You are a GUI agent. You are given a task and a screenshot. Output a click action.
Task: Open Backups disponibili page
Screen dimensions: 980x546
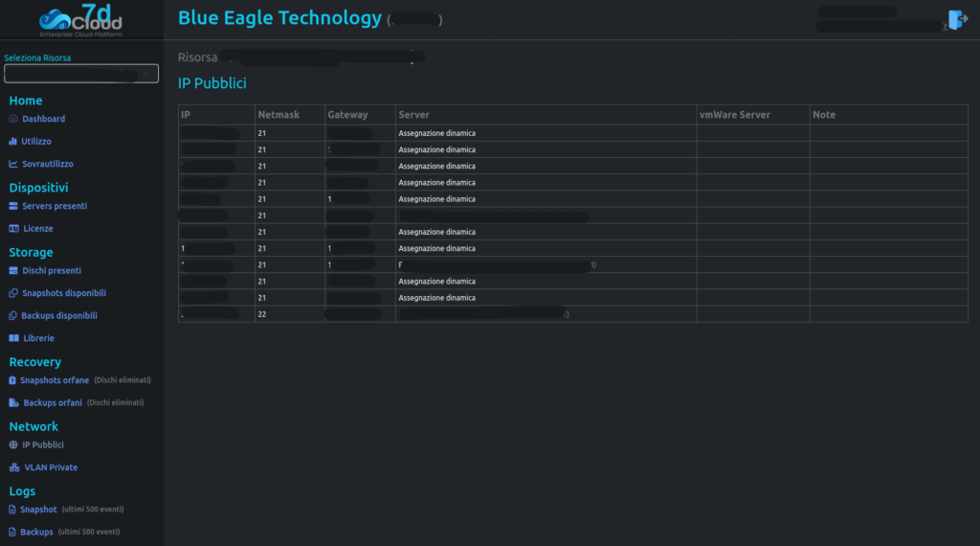click(x=59, y=315)
